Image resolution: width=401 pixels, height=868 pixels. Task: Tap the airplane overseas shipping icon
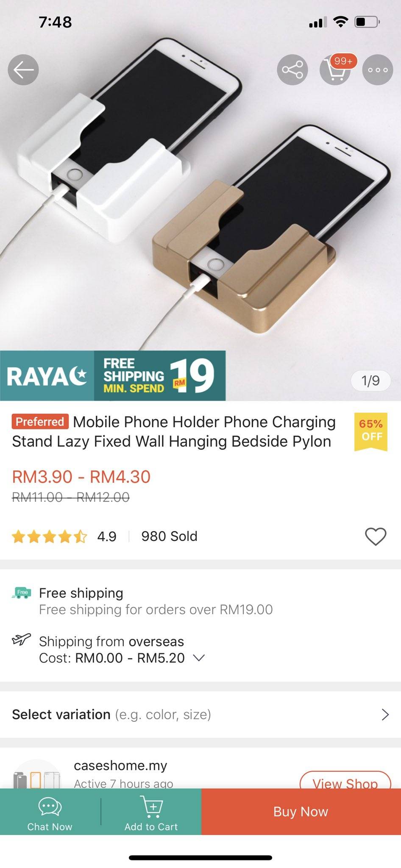tap(21, 639)
